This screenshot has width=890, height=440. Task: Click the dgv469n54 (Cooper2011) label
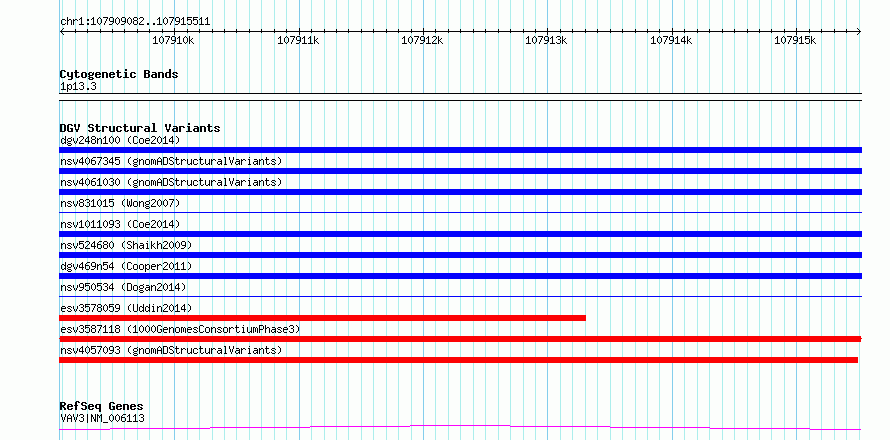point(126,266)
